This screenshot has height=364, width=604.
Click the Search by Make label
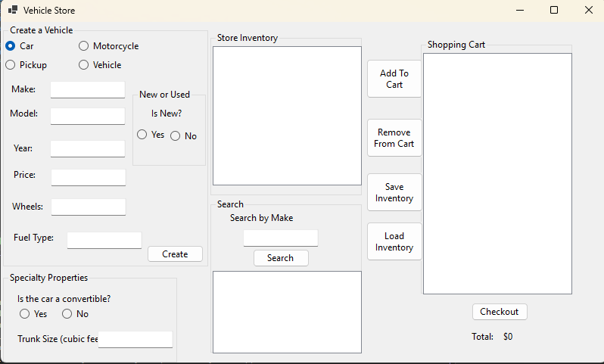tap(262, 218)
